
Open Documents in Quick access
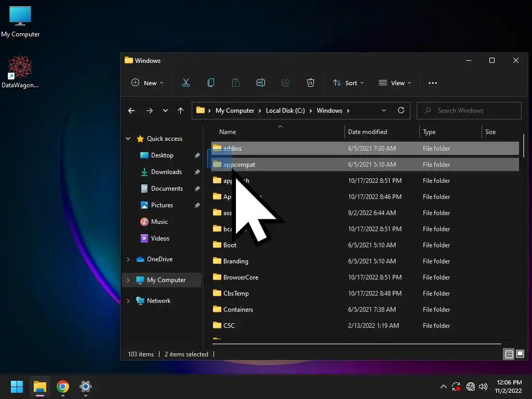167,189
